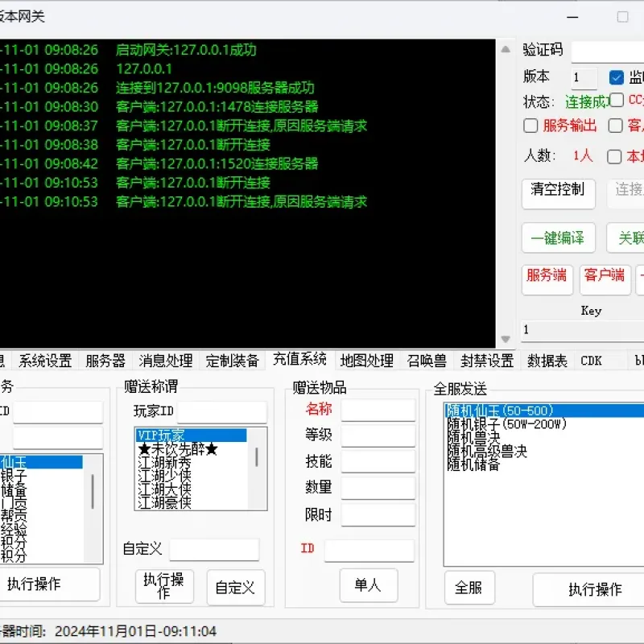The width and height of the screenshot is (644, 644).
Task: Open the 消息处理 tab
Action: coord(166,361)
